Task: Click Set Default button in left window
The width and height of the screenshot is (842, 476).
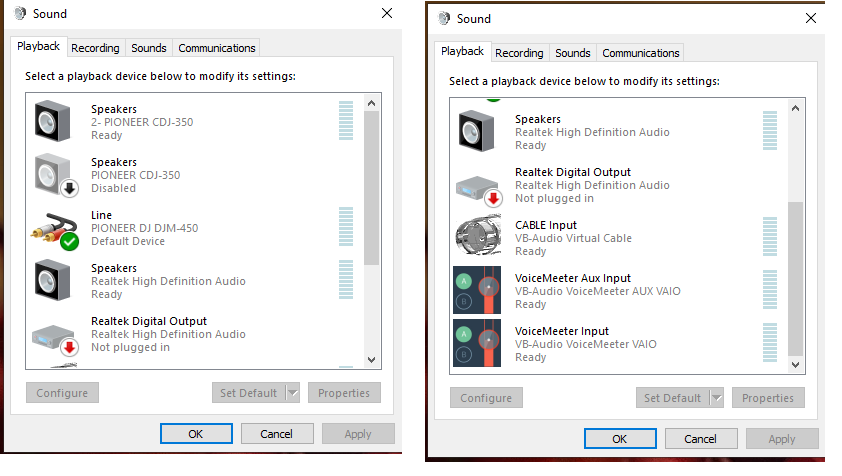Action: tap(249, 393)
